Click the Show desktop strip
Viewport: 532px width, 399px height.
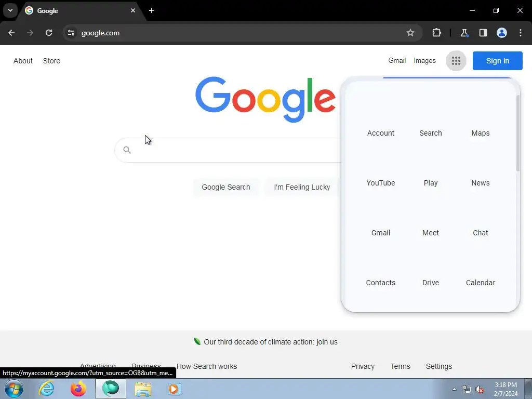coord(528,389)
